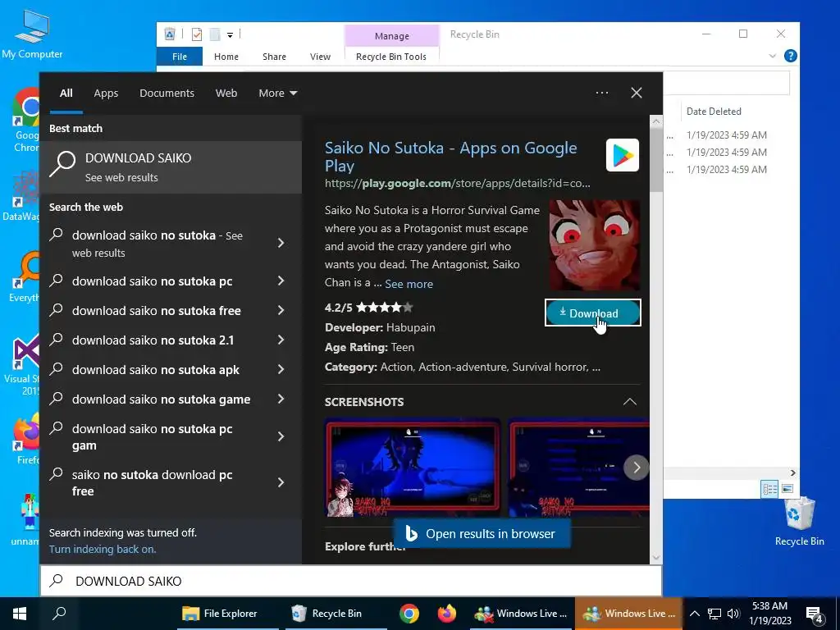Screen dimensions: 840x630
Task: Open the DOWNLOAD SAIKO best match result
Action: pyautogui.click(x=171, y=167)
